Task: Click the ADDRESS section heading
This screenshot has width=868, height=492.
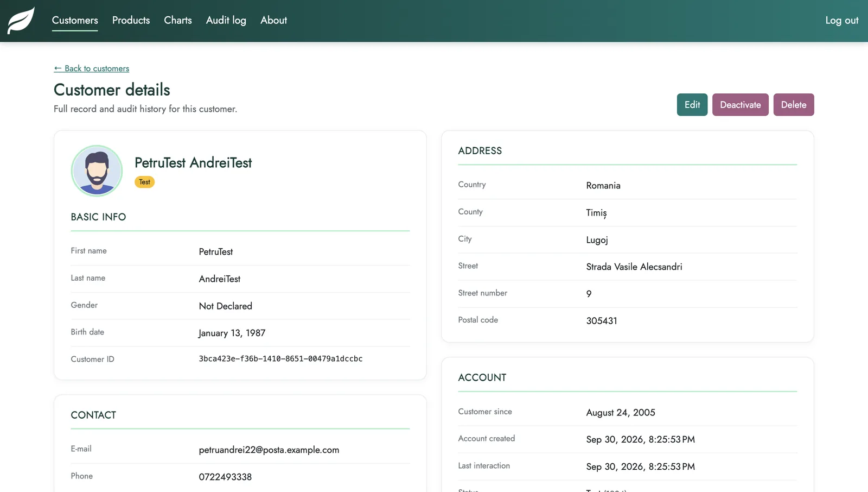Action: tap(480, 151)
